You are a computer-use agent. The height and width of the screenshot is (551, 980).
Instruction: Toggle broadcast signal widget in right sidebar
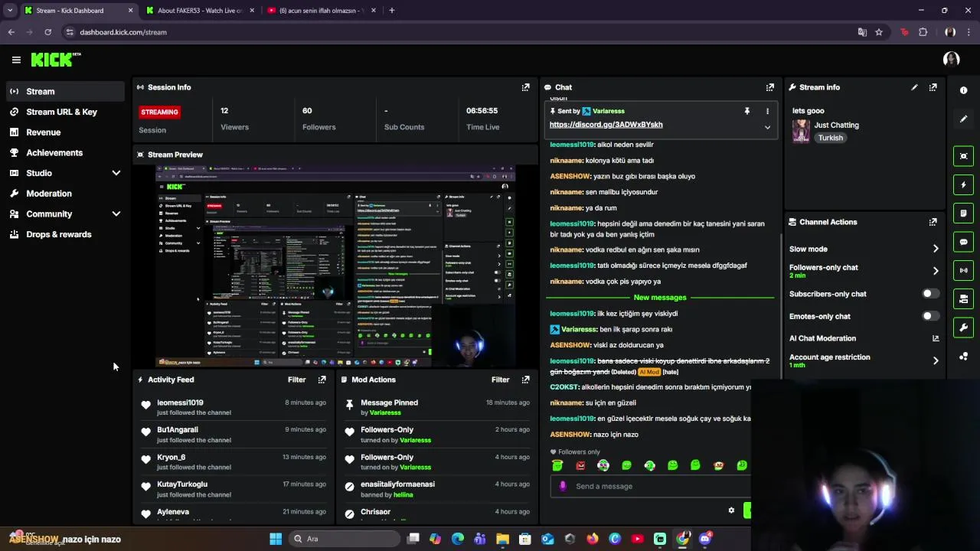coord(963,270)
